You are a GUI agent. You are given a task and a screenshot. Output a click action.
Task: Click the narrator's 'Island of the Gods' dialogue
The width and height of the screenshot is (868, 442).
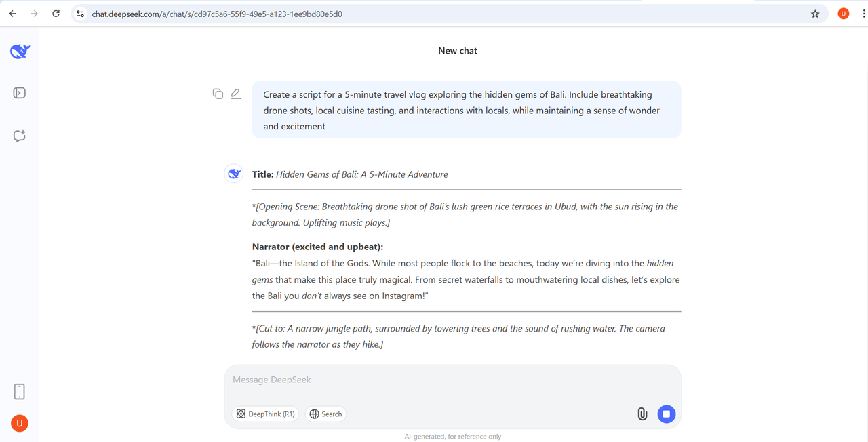(466, 279)
